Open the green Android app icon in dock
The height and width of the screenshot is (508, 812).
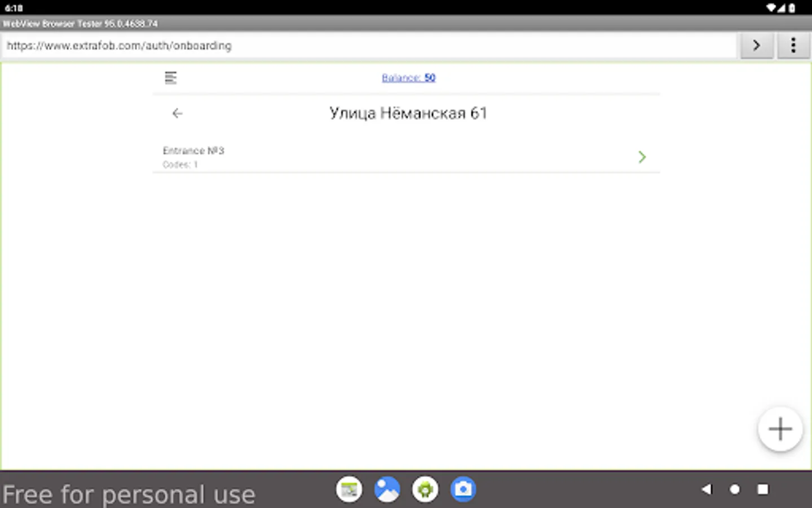(x=425, y=489)
